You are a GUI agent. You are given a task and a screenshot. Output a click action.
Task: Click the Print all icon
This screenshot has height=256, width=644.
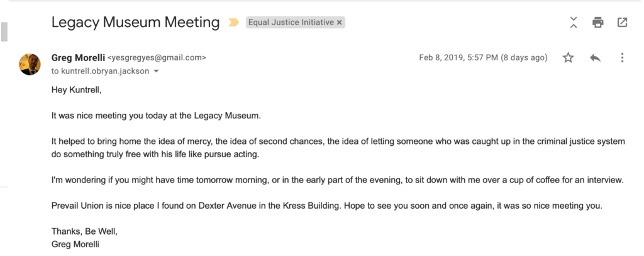click(x=598, y=22)
